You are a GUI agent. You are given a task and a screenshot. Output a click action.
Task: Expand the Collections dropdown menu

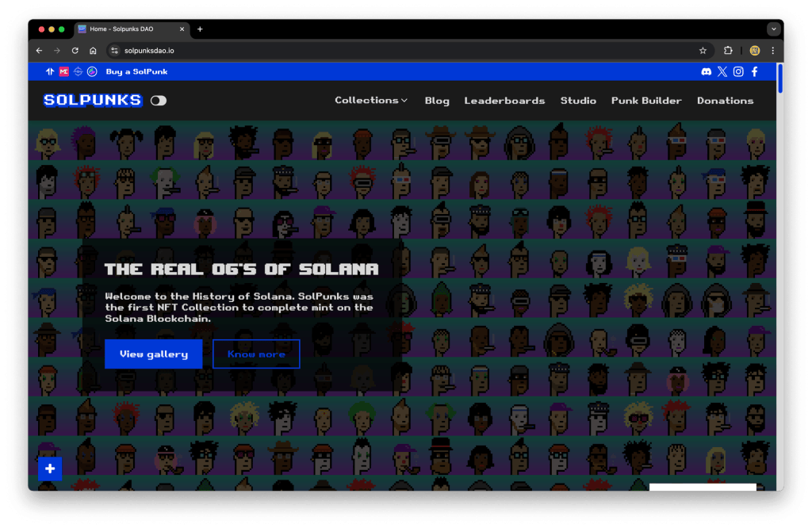371,101
